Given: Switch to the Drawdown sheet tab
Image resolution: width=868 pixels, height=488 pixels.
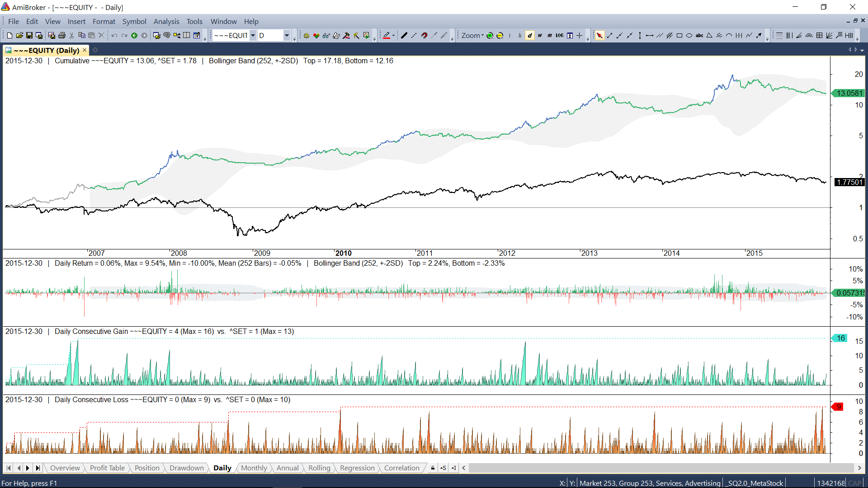Looking at the screenshot, I should pyautogui.click(x=186, y=468).
